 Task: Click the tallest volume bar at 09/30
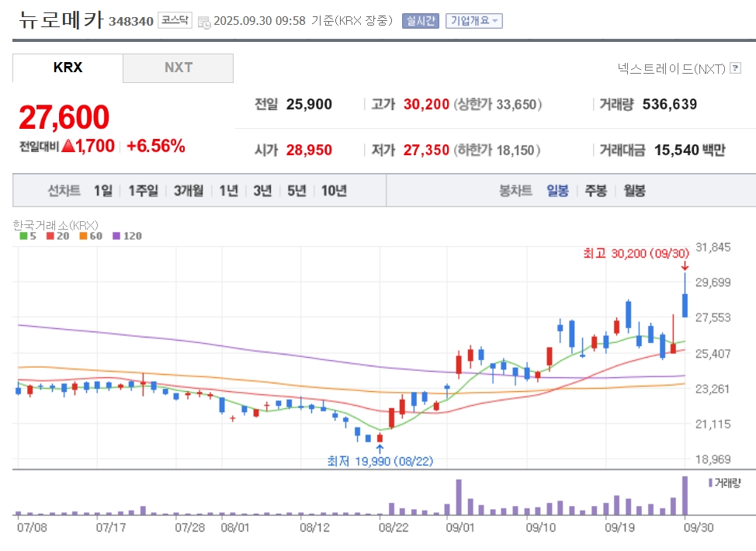point(685,497)
